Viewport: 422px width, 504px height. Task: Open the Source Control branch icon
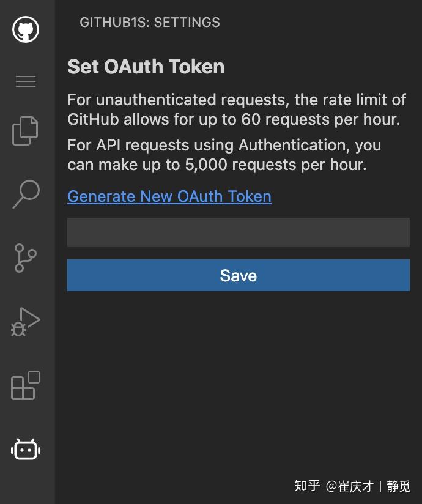[25, 258]
